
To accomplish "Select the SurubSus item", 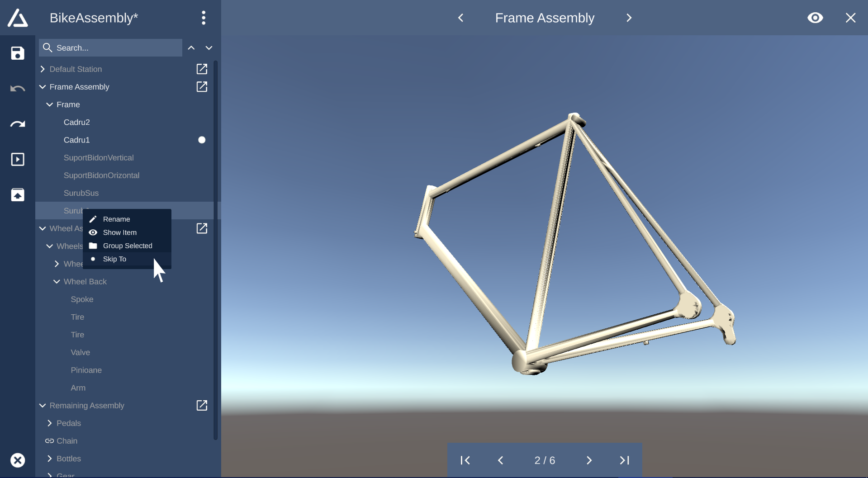I will pos(81,193).
